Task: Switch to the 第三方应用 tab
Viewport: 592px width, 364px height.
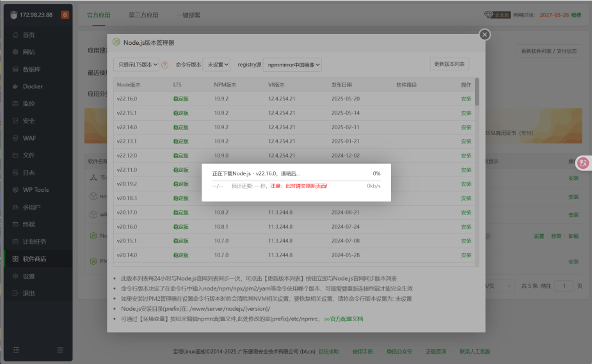Action: tap(143, 15)
